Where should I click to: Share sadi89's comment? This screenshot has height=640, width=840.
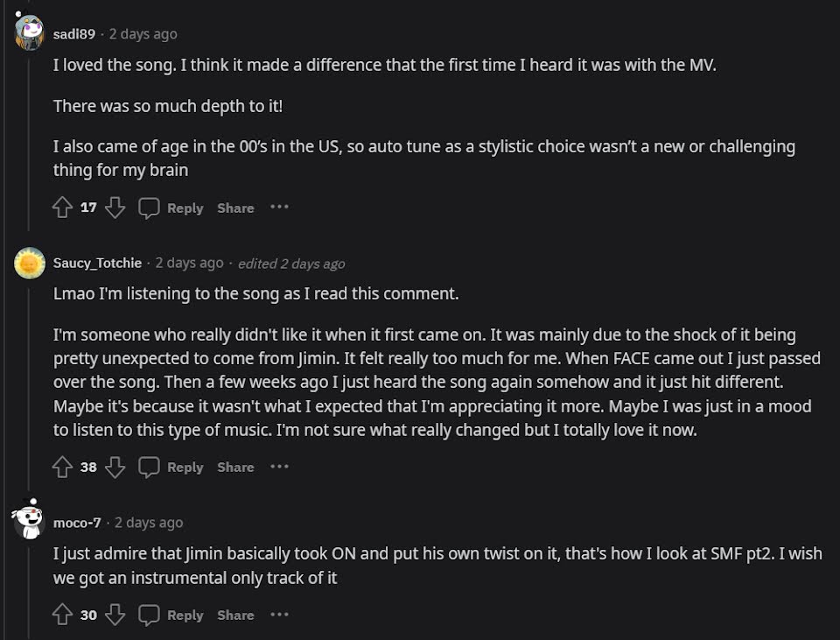[235, 208]
